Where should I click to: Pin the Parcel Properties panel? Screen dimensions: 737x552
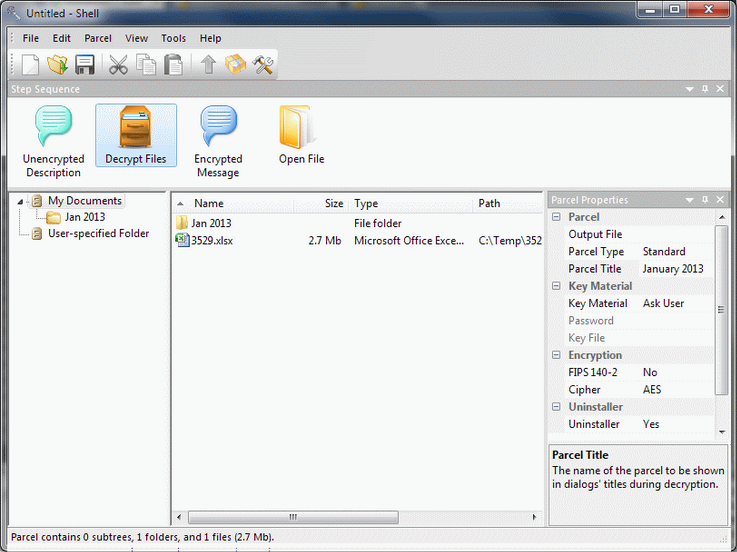pos(705,200)
